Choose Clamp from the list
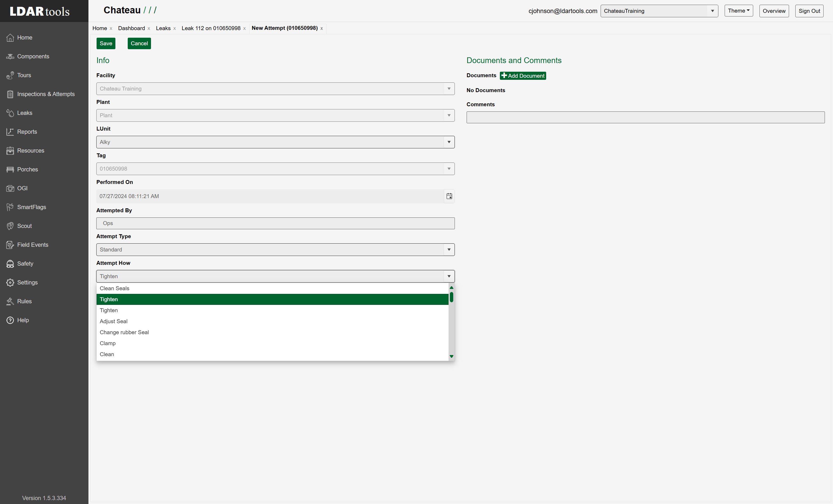The width and height of the screenshot is (833, 504). click(272, 343)
